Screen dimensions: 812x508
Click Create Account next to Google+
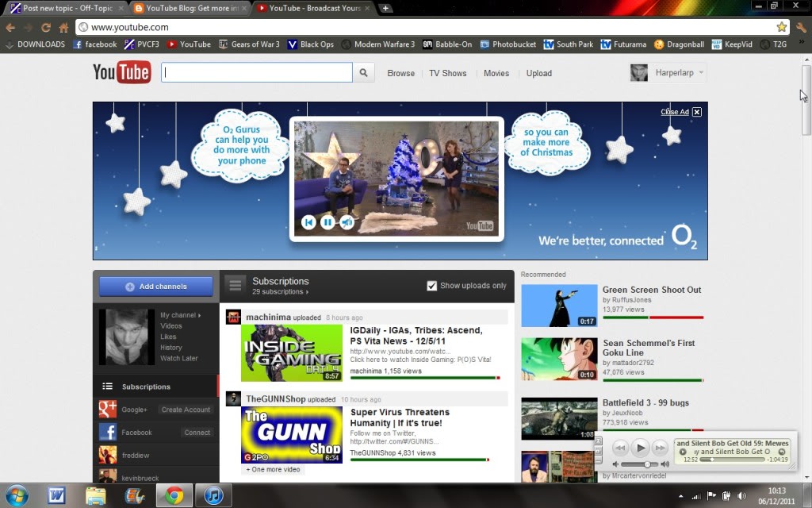click(186, 410)
